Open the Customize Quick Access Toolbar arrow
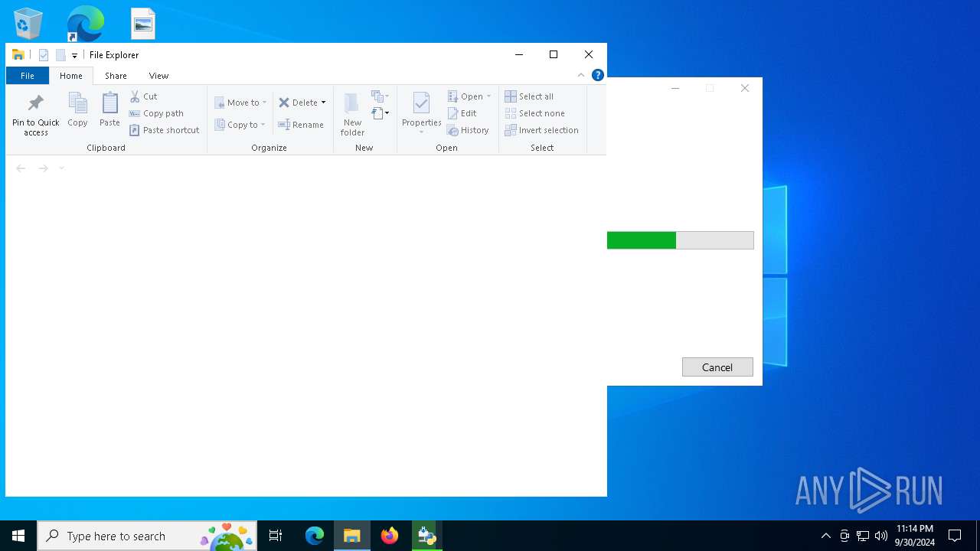Viewport: 980px width, 551px height. pyautogui.click(x=74, y=56)
